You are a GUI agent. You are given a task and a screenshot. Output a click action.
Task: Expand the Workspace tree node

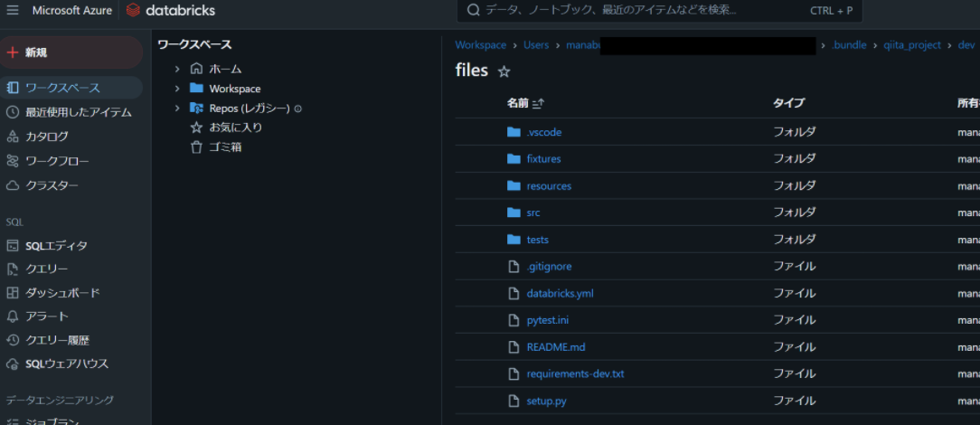[177, 88]
